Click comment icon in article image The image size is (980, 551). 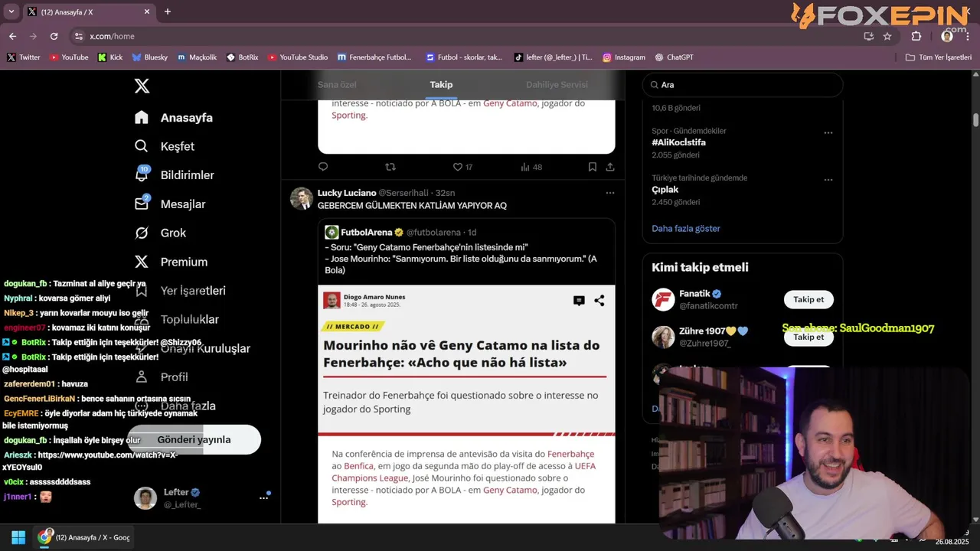coord(579,301)
